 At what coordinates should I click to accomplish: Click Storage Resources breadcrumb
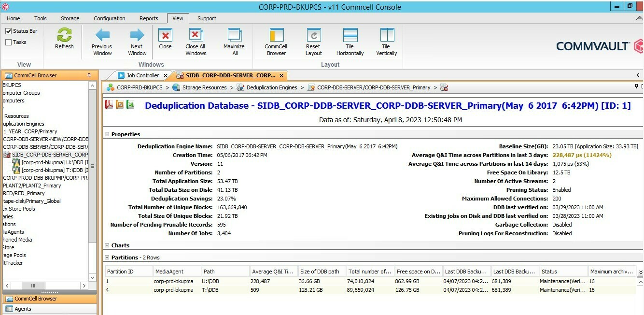[204, 87]
